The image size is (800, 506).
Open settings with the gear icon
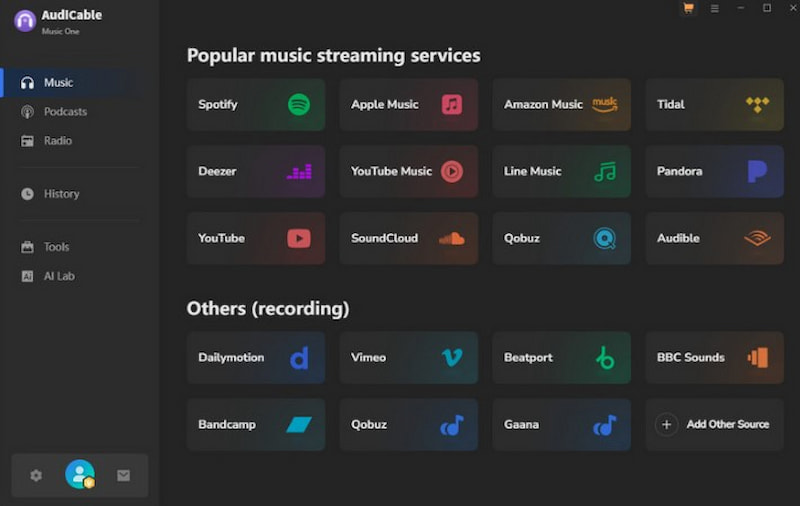click(x=36, y=475)
